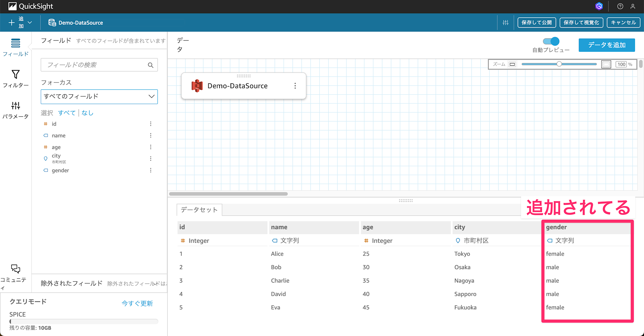This screenshot has height=336, width=644.
Task: Select the Demo-DataSource node on canvas
Action: tap(243, 86)
